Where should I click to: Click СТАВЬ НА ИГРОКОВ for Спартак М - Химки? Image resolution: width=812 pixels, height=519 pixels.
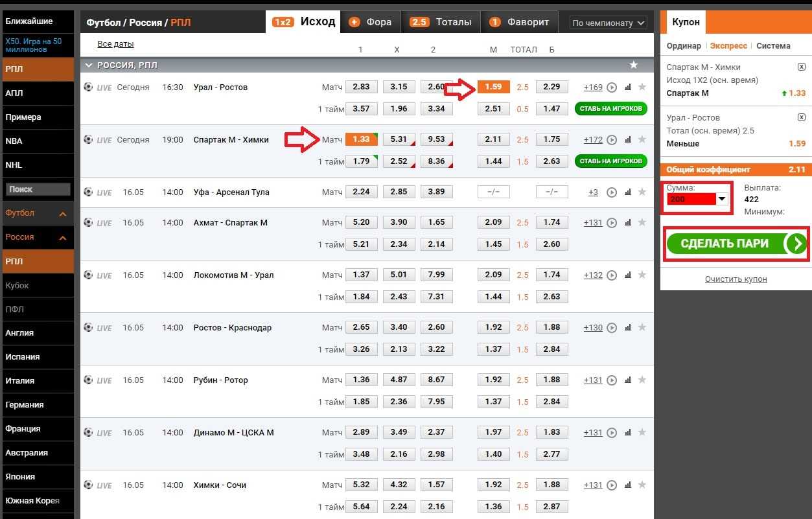[610, 161]
